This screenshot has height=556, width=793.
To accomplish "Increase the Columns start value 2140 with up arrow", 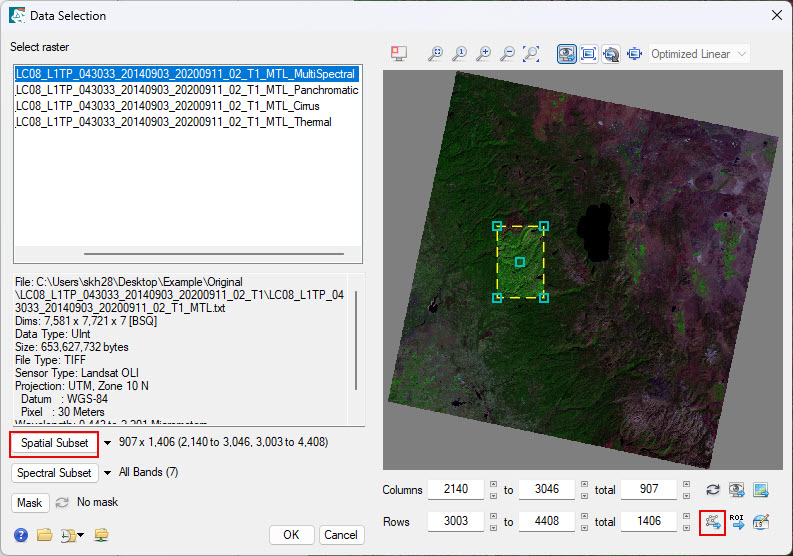I will click(494, 484).
